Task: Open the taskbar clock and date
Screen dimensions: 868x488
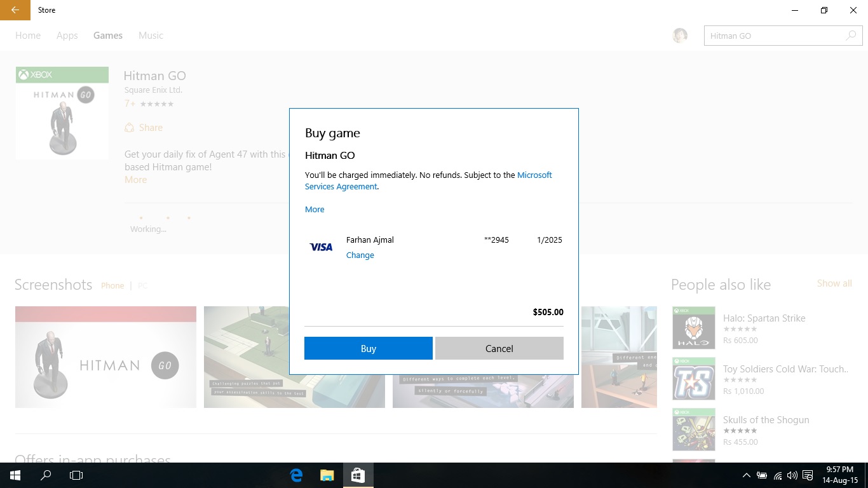Action: click(839, 475)
